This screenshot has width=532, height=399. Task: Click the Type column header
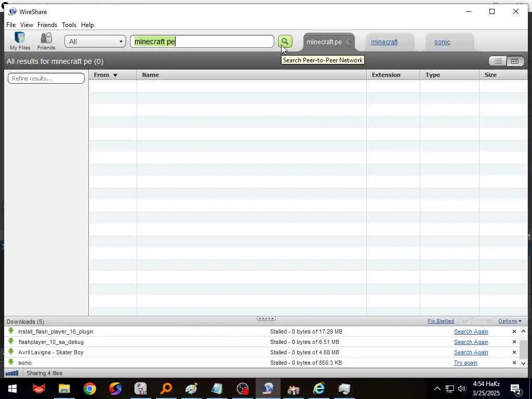pos(449,75)
